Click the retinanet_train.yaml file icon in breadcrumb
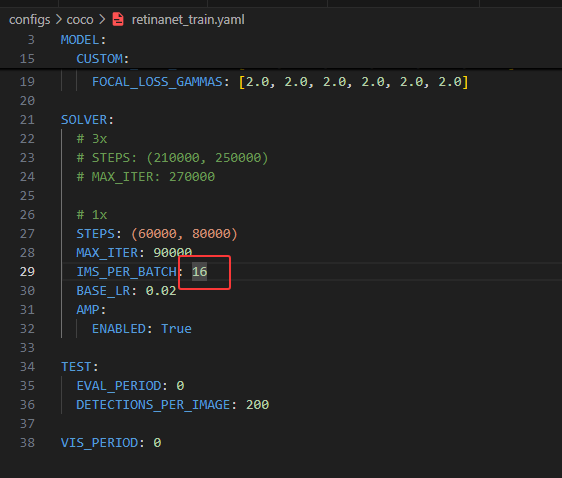The width and height of the screenshot is (562, 478). [x=118, y=19]
